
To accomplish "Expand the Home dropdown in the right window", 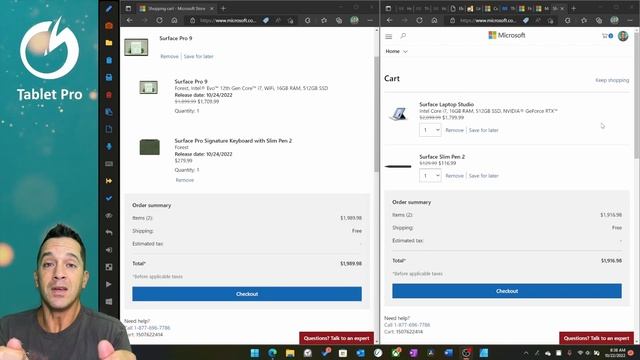I will [x=396, y=51].
